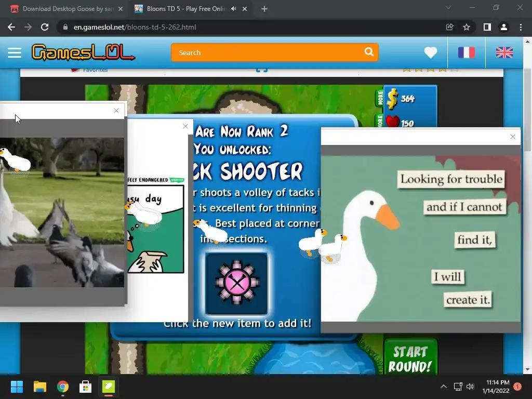Click the GamesLOL logo
This screenshot has height=399, width=532.
(x=83, y=52)
